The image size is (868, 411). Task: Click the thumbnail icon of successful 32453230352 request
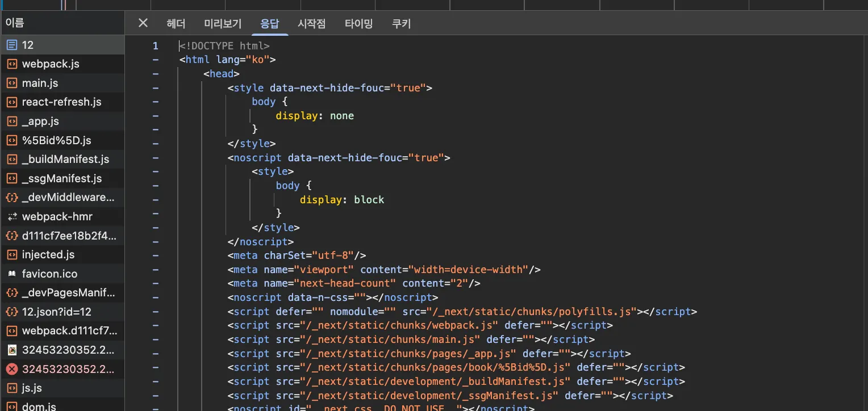11,350
